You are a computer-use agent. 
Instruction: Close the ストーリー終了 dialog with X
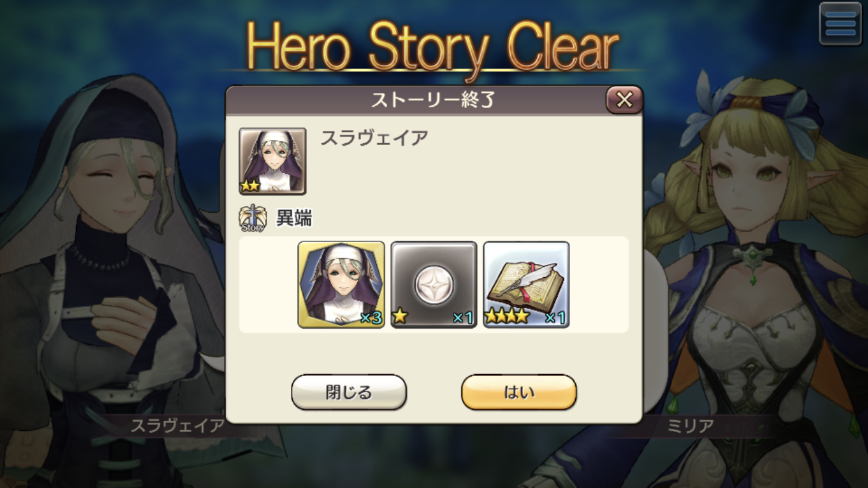624,100
